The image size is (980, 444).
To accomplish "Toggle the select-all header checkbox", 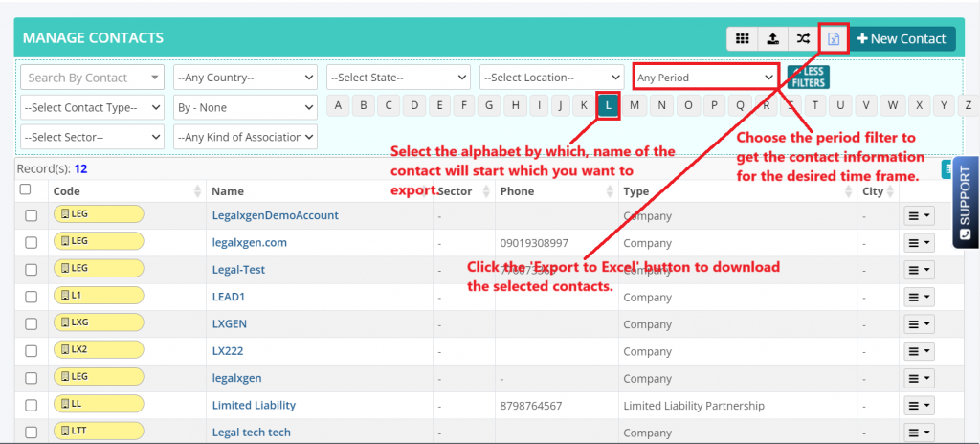I will click(26, 189).
